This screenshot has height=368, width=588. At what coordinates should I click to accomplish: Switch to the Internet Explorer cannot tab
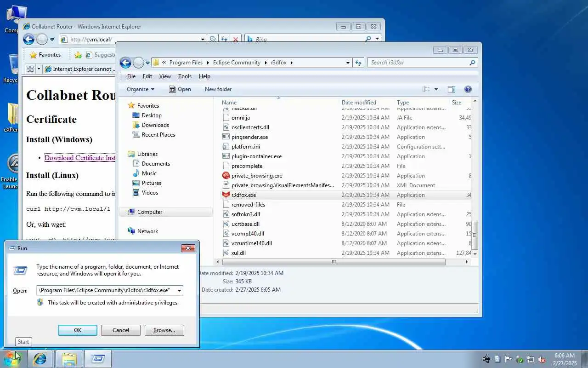tap(79, 69)
